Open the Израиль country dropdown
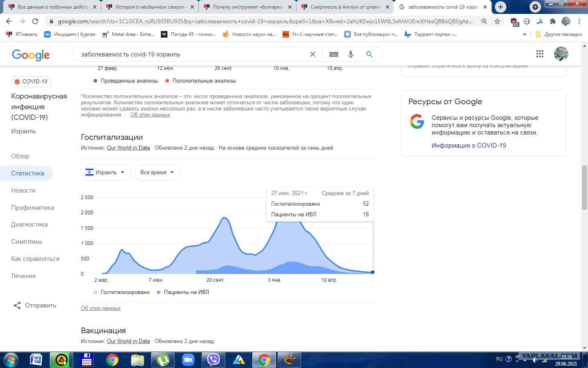This screenshot has height=368, width=588. (x=106, y=172)
